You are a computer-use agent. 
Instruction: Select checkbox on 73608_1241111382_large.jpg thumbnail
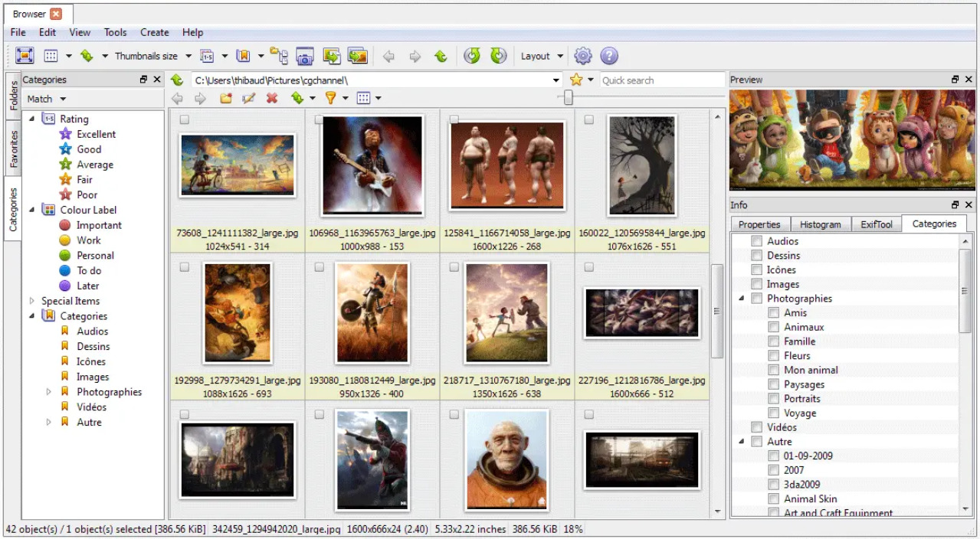185,120
